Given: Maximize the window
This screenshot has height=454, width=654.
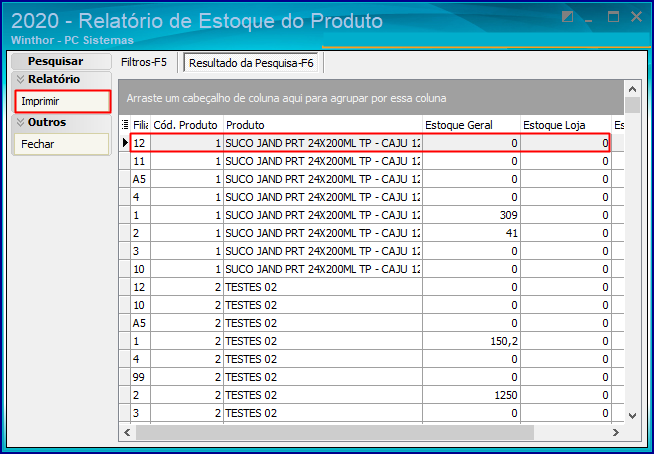Looking at the screenshot, I should [x=613, y=17].
